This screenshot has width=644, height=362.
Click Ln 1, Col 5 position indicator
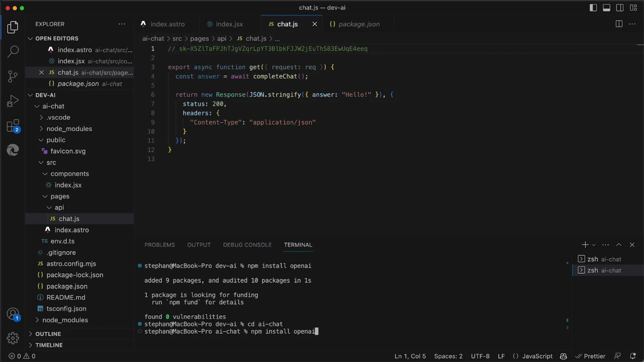410,356
